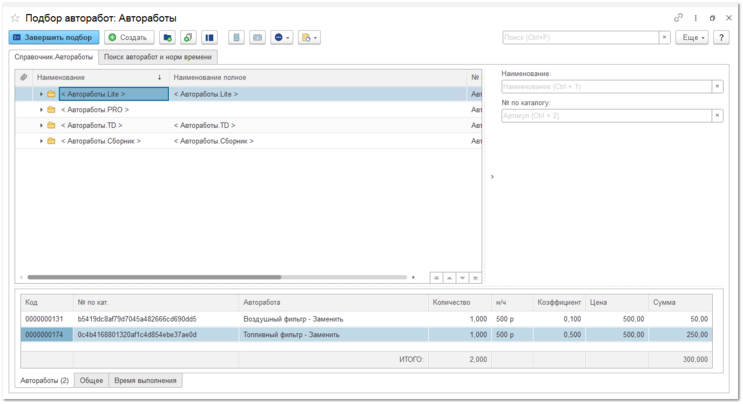Expand the Автоработы.PRO folder
Screen dimensions: 743x404
coord(41,110)
